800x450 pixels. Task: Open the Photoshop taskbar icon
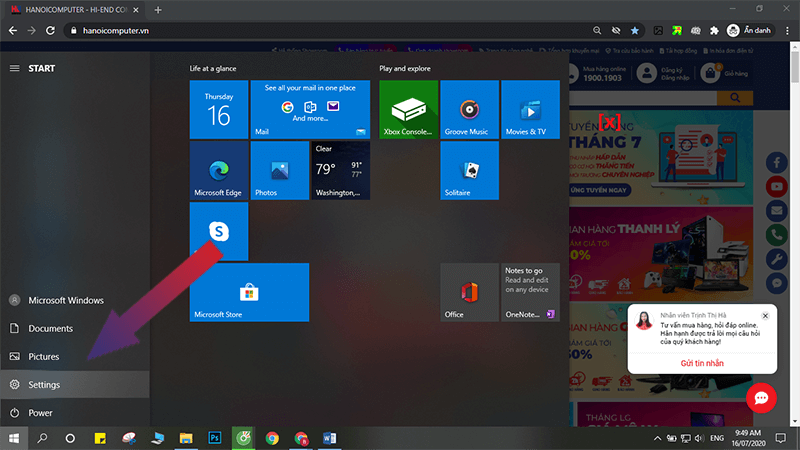pyautogui.click(x=214, y=438)
